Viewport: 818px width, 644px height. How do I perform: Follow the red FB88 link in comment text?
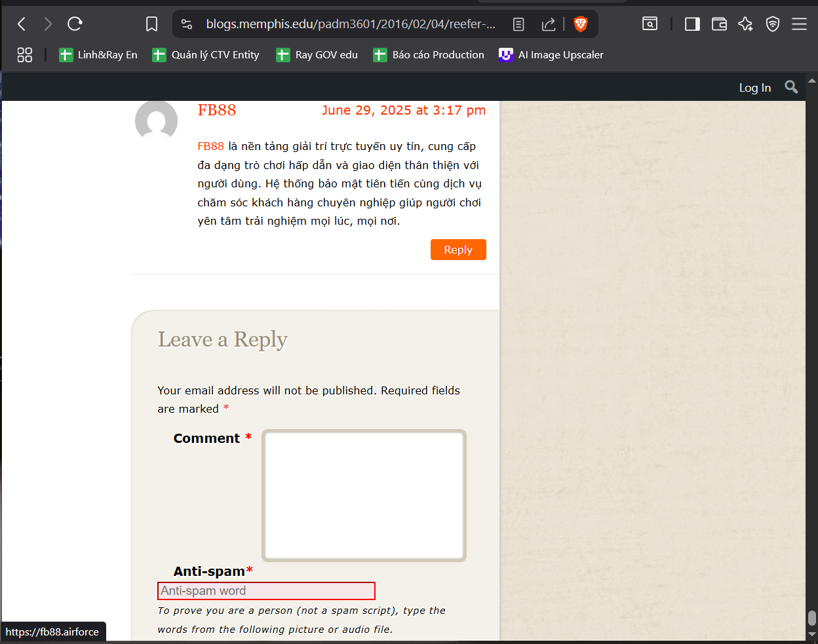coord(211,146)
